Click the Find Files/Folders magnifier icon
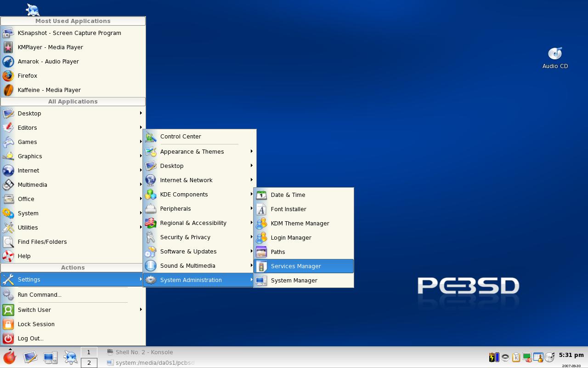Screen dimensions: 588x368 (x=8, y=241)
